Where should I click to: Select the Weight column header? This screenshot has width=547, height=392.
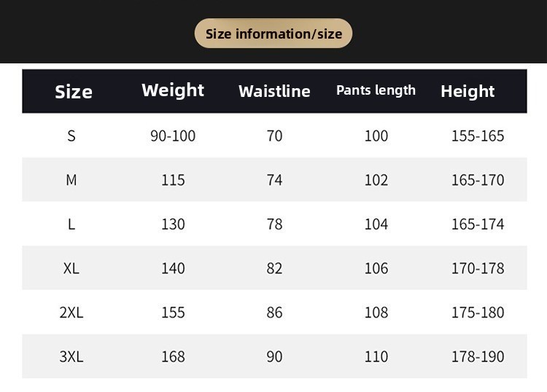[173, 90]
